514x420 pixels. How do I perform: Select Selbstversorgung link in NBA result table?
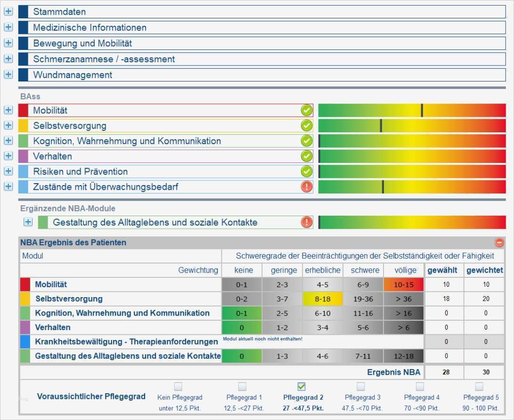point(69,299)
